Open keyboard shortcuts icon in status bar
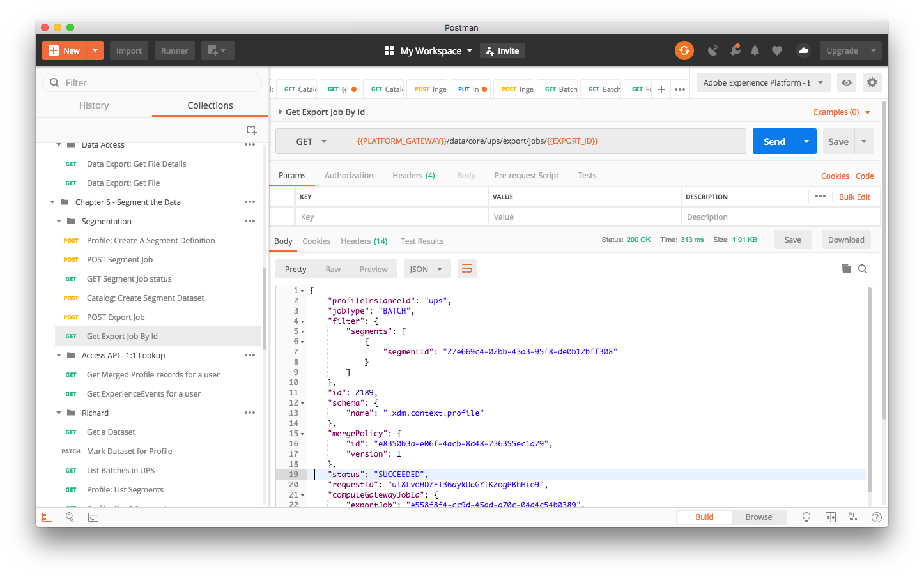 (x=853, y=517)
